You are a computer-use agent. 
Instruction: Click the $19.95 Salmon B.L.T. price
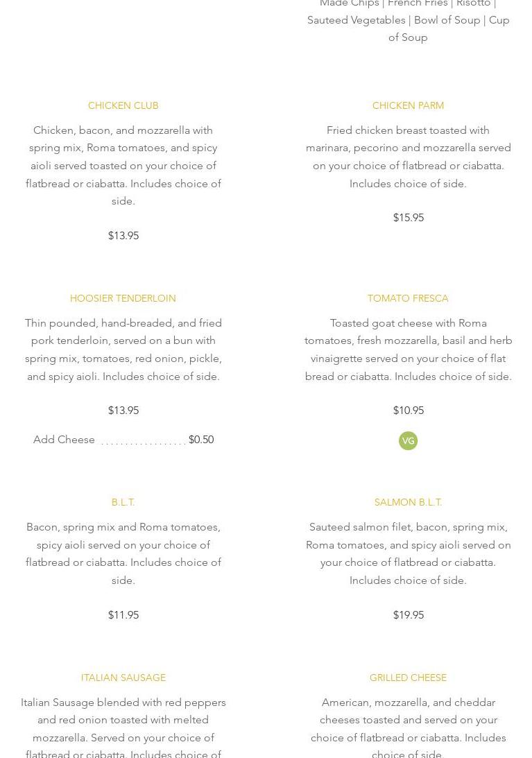click(408, 615)
